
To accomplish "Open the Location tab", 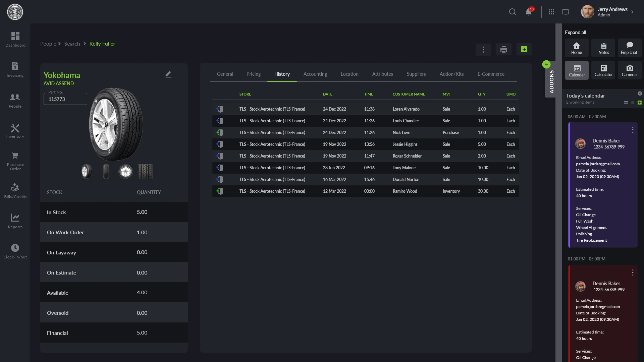I will coord(350,74).
